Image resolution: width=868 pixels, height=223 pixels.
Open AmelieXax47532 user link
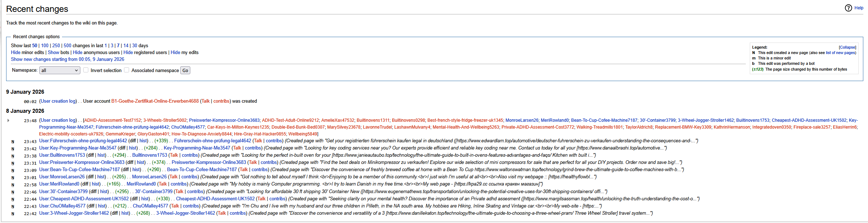tap(338, 120)
